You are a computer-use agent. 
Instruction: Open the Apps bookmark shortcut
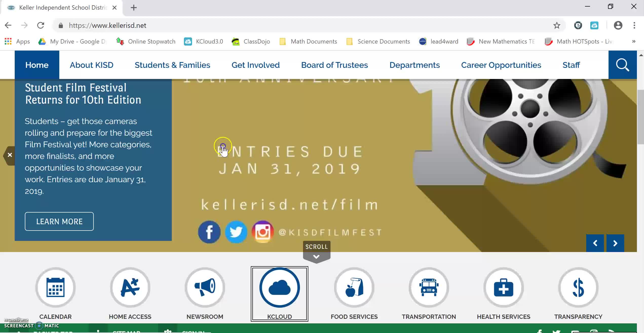[17, 41]
